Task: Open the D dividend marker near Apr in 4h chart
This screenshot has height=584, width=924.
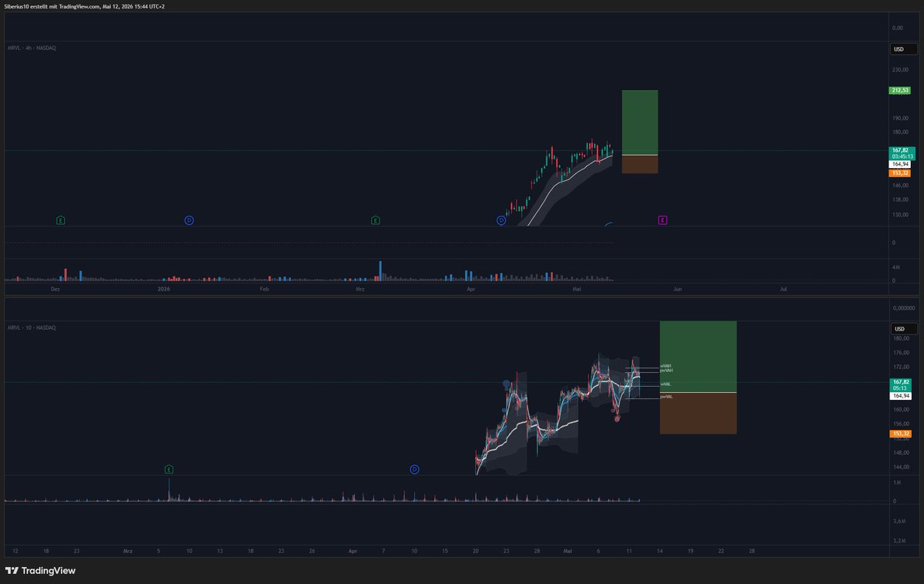Action: coord(500,220)
